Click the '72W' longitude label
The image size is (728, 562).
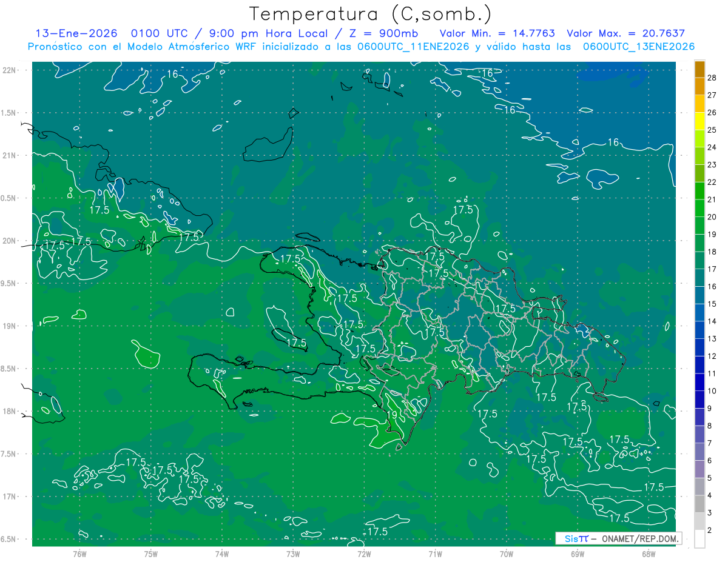(x=364, y=554)
